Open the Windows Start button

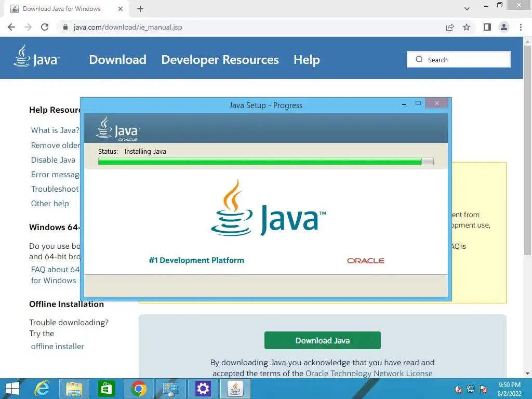12,389
